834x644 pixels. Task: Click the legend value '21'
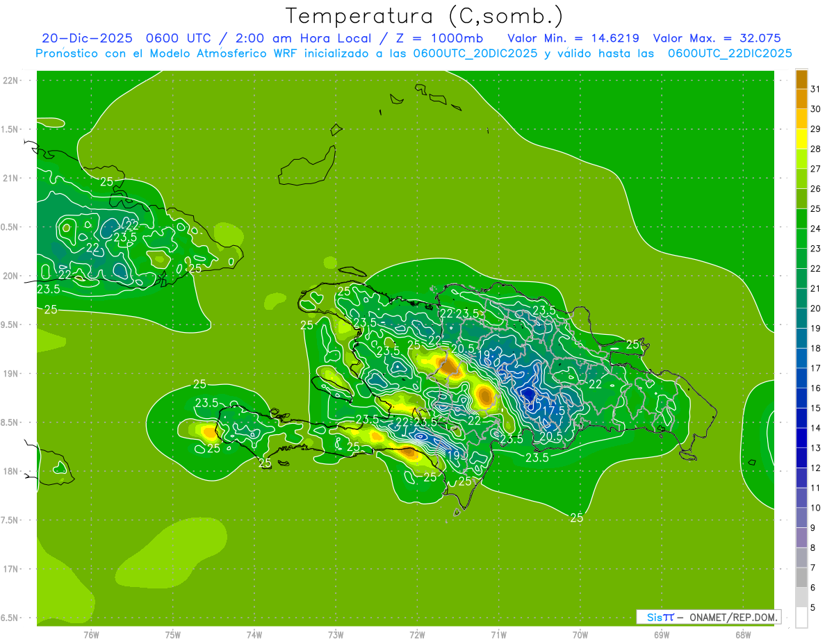tap(816, 288)
